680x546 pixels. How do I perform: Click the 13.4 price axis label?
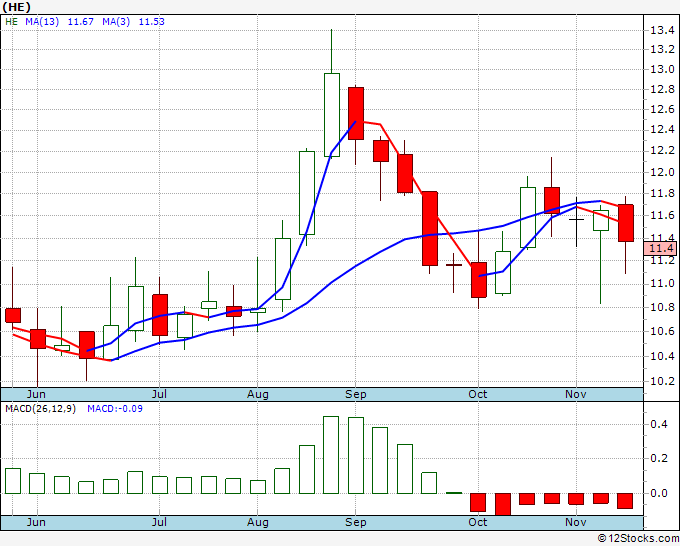click(x=661, y=29)
